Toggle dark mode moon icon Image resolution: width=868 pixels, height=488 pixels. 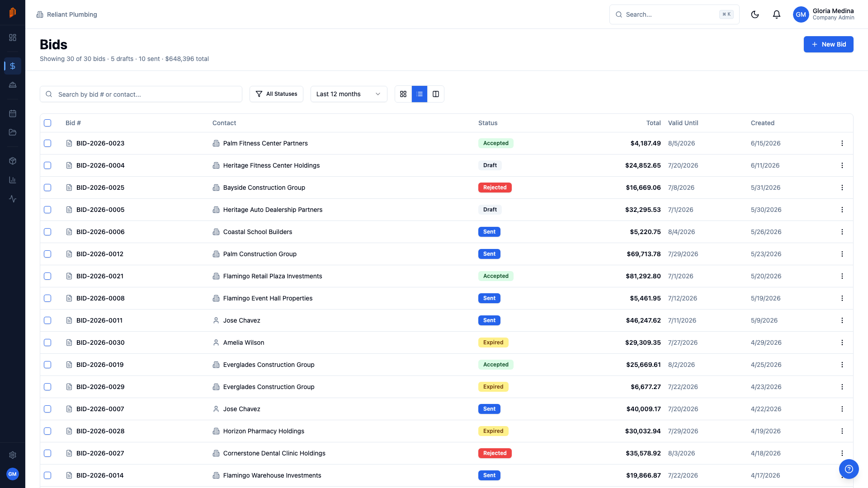click(x=755, y=14)
